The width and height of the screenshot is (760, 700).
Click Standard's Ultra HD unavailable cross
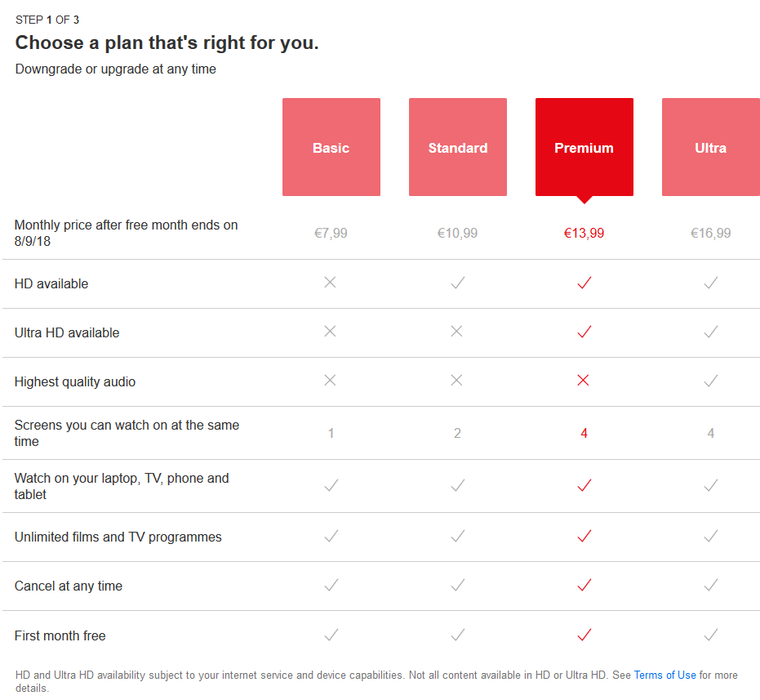click(456, 332)
